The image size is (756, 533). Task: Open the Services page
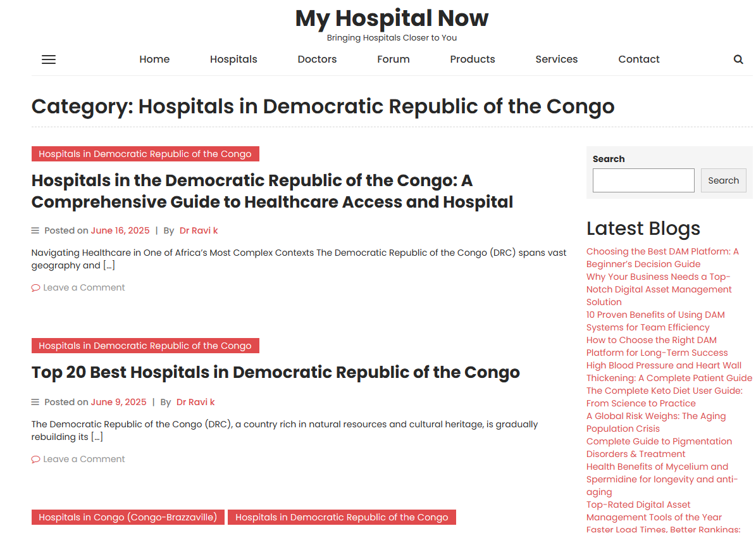pyautogui.click(x=556, y=59)
